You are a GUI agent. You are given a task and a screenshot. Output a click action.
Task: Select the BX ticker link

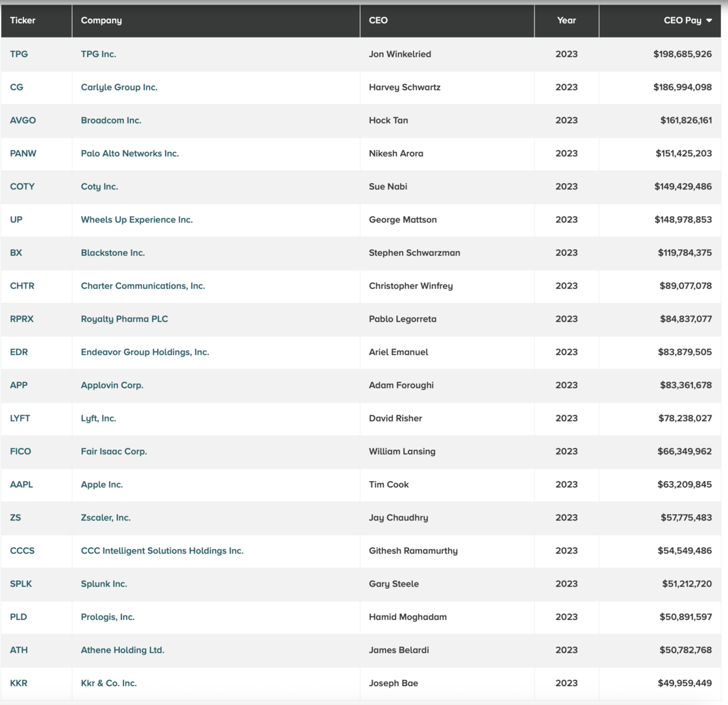pos(16,253)
